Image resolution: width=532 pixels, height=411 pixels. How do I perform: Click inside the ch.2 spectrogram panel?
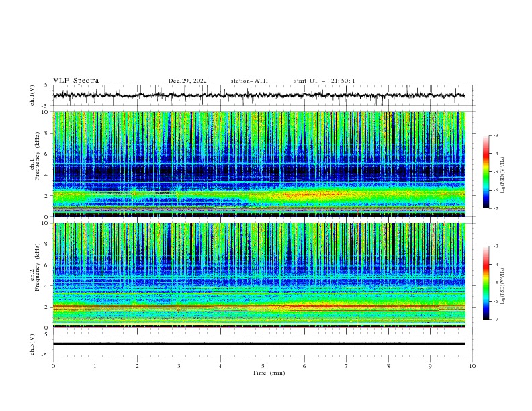pyautogui.click(x=259, y=275)
